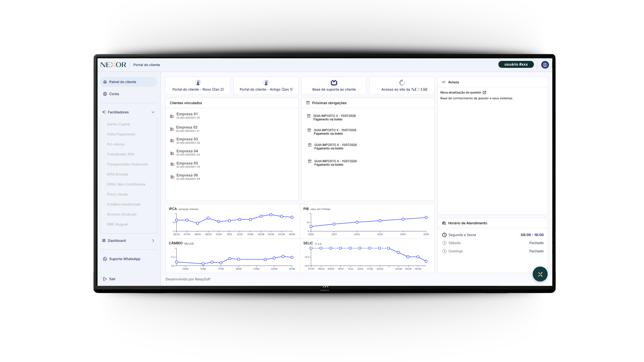Select Empresa 06 client row
Screen dimensions: 644x362
coord(188,177)
